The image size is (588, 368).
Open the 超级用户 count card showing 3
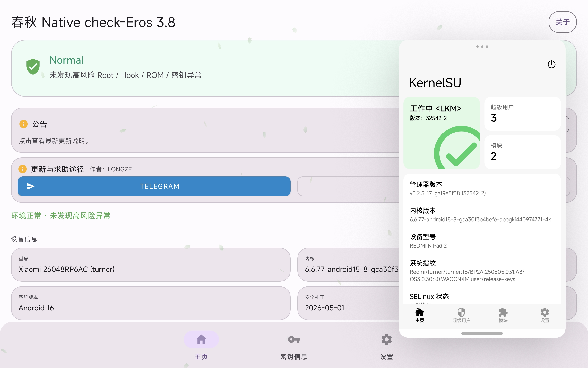pos(522,114)
